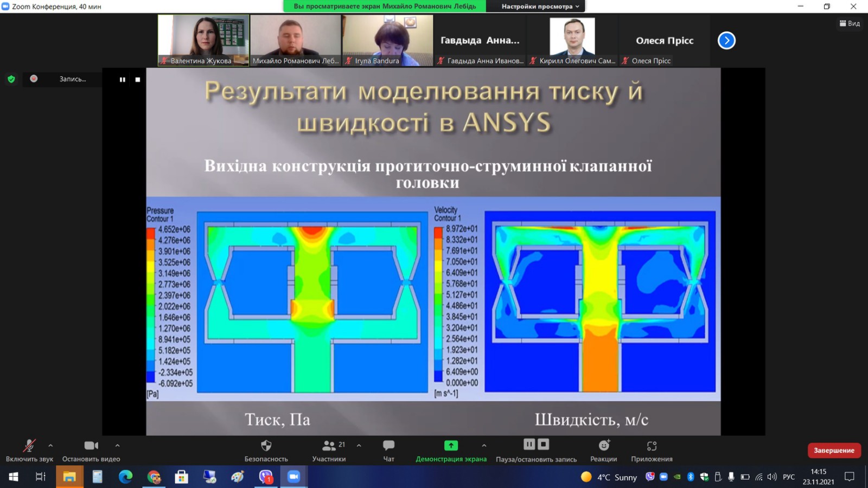Expand screen share options arrow
Viewport: 868px width, 488px height.
(x=484, y=446)
